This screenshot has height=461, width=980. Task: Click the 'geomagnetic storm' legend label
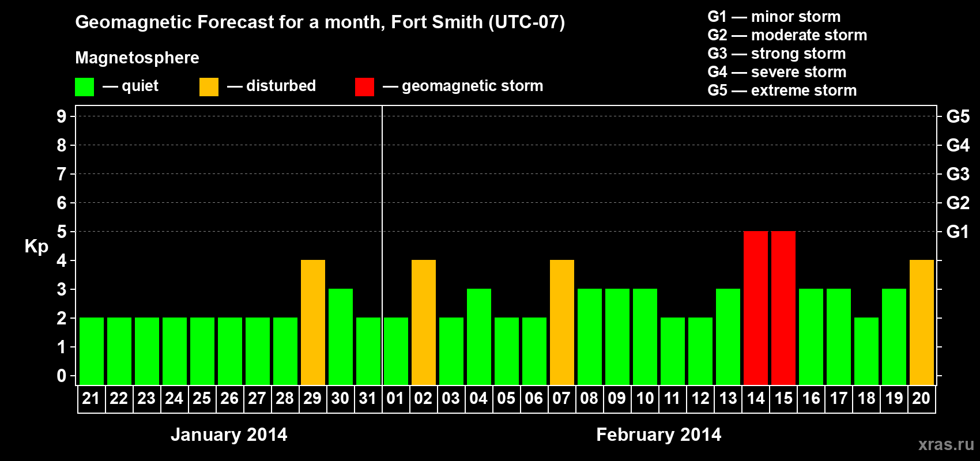click(472, 86)
